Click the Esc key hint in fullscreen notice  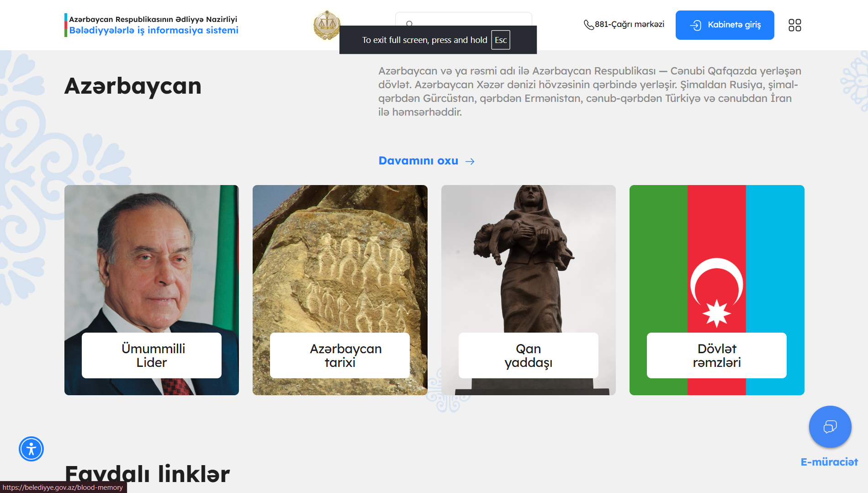click(x=501, y=40)
